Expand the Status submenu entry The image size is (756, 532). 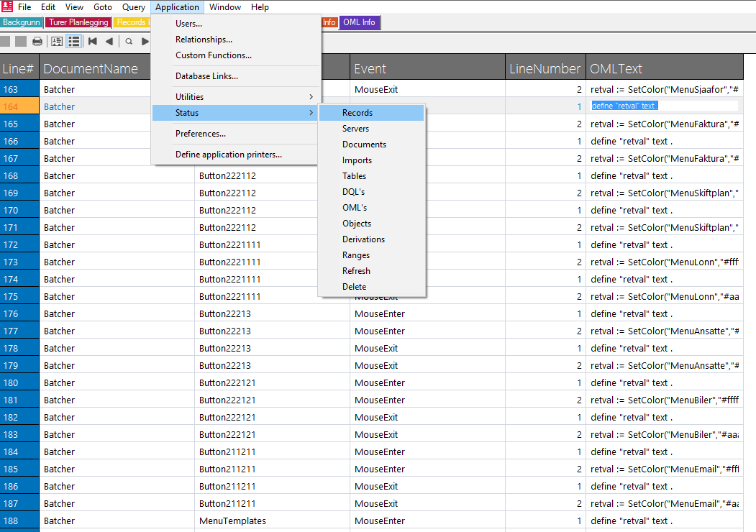coord(235,113)
